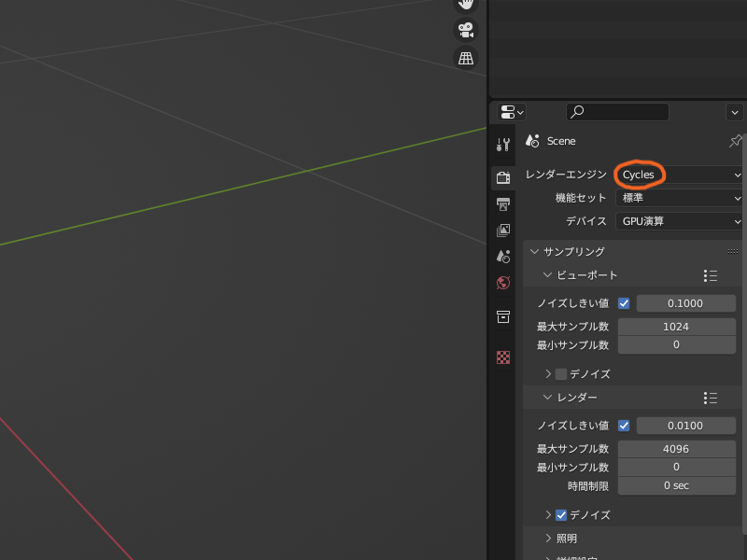Open Scene properties via the droplet icon
This screenshot has height=560, width=747.
(503, 258)
